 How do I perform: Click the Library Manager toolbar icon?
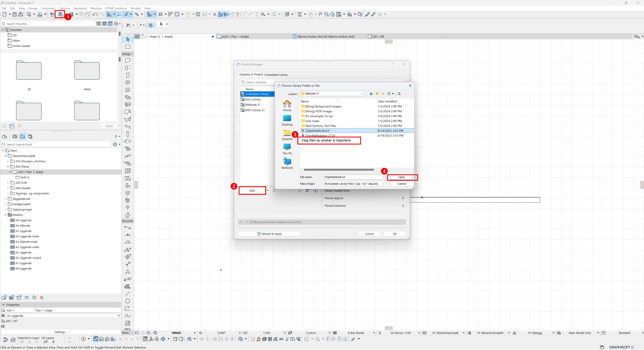[x=60, y=14]
